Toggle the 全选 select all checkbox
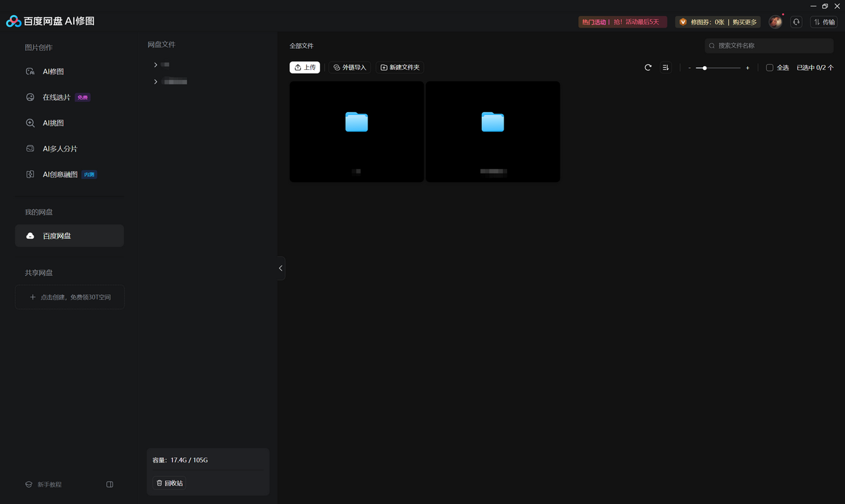Image resolution: width=845 pixels, height=504 pixels. [x=770, y=67]
